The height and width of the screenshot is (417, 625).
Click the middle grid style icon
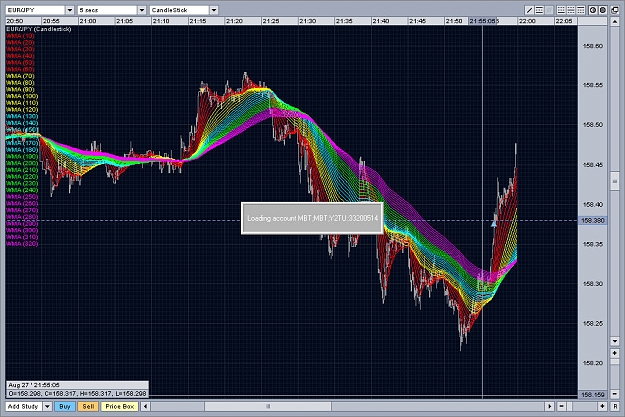click(571, 10)
